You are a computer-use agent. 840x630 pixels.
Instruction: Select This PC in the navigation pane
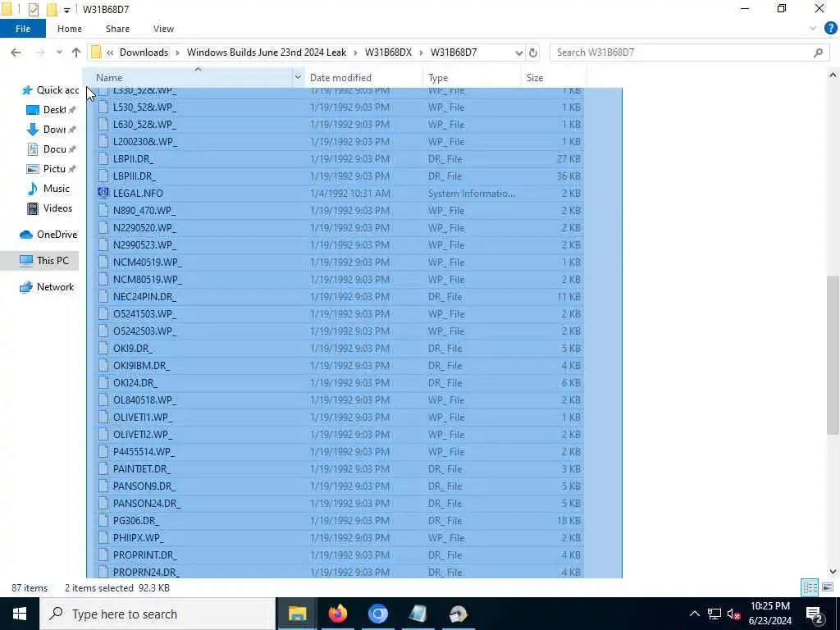(x=44, y=261)
